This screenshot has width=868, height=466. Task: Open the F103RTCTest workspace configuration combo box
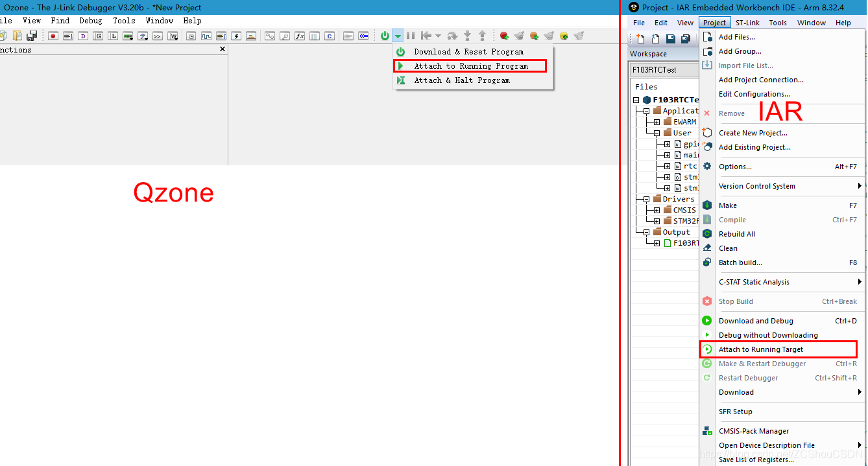point(664,69)
